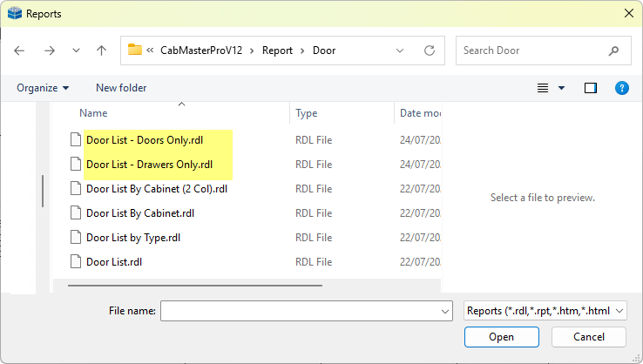
Task: Click the Forward navigation arrow
Action: click(50, 51)
